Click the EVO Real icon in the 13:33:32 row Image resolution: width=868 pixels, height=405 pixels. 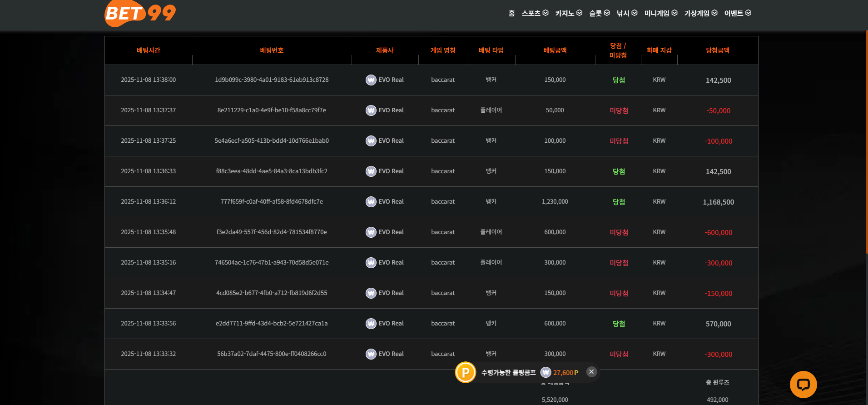point(371,354)
